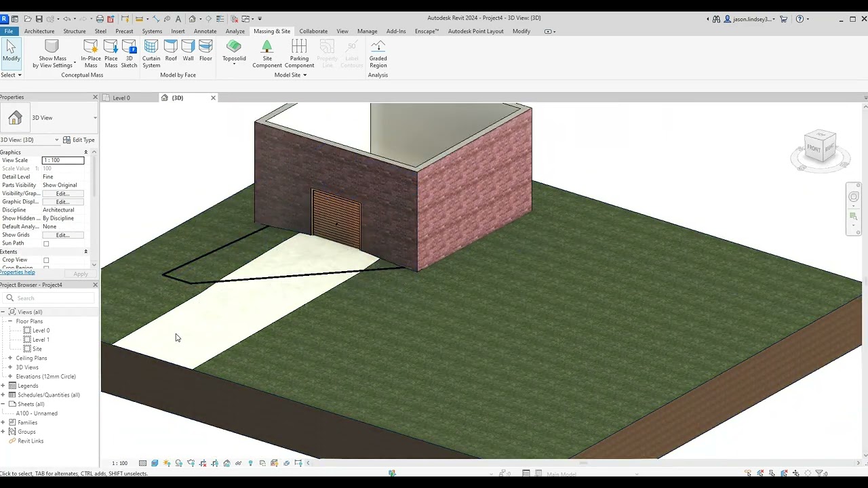Open the 3D Sketch tool
Viewport: 868px width, 488px height.
129,53
